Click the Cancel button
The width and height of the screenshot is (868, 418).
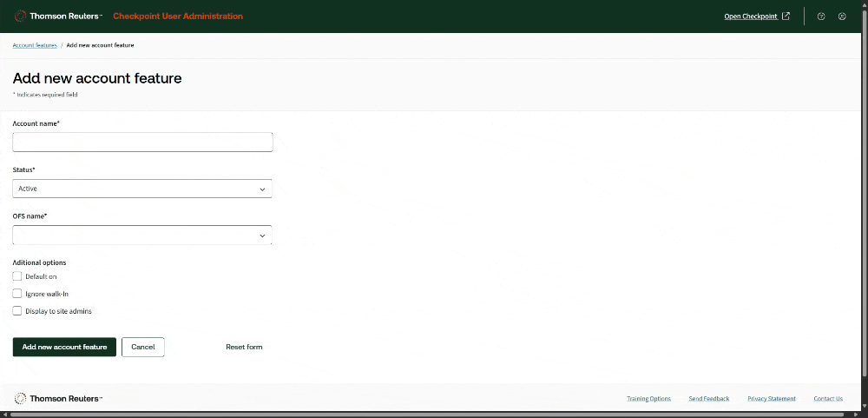[143, 347]
